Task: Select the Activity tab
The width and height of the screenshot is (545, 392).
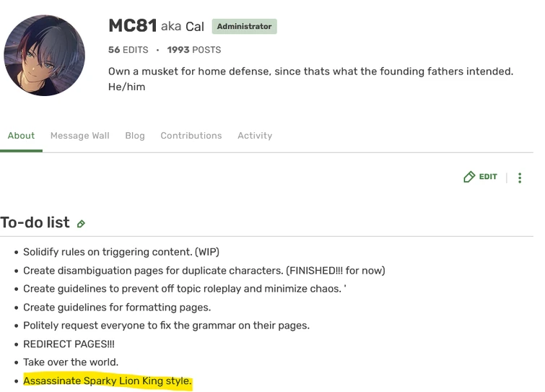Action: 255,136
